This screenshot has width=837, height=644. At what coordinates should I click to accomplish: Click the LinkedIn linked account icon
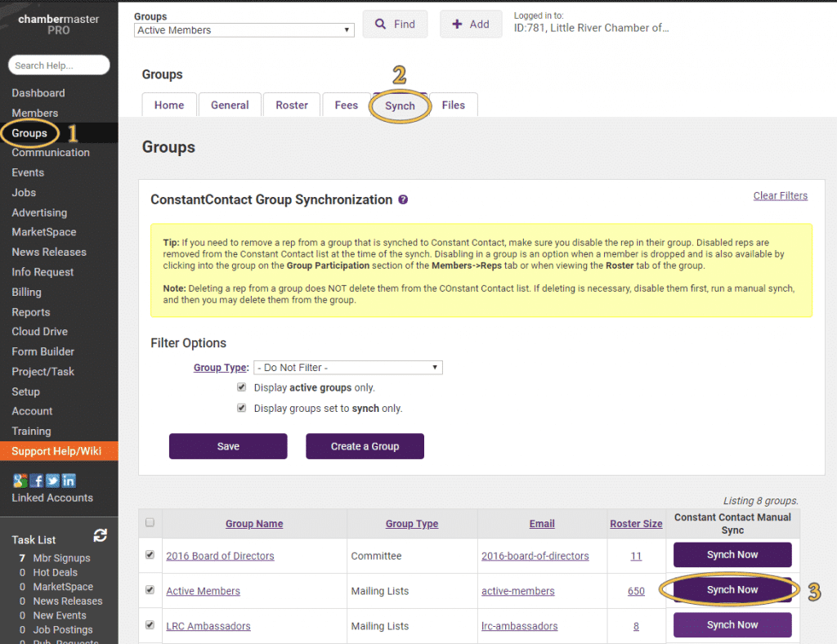click(x=69, y=481)
